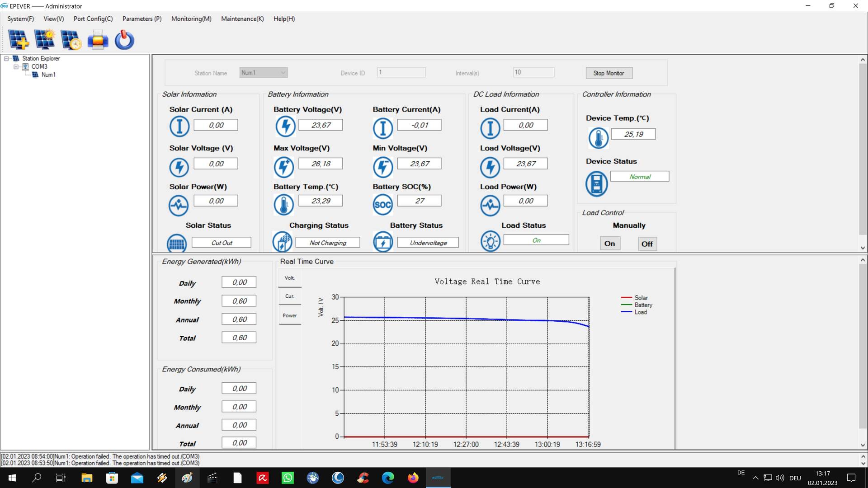Click the Load Status light bulb icon
This screenshot has width=868, height=488.
pyautogui.click(x=491, y=241)
